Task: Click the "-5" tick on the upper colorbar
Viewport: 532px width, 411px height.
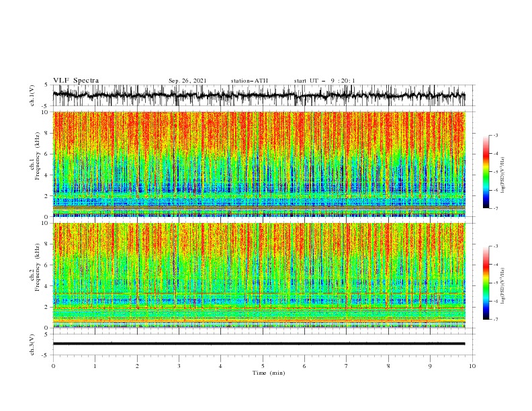Action: tap(495, 172)
